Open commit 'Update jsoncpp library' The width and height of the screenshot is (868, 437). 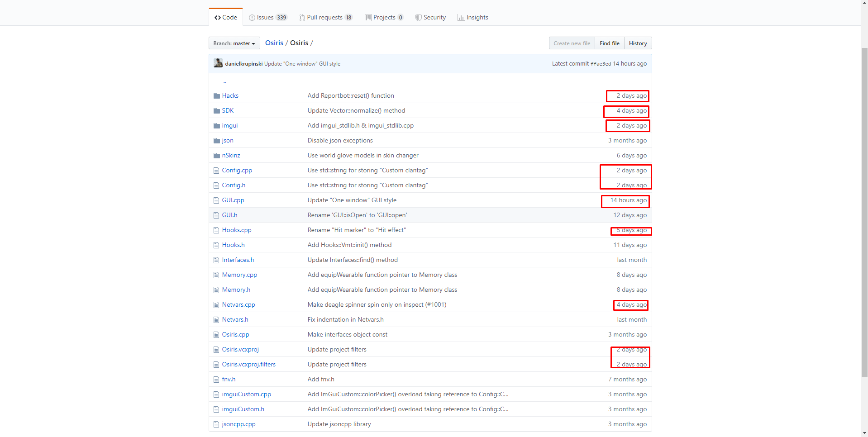(339, 424)
